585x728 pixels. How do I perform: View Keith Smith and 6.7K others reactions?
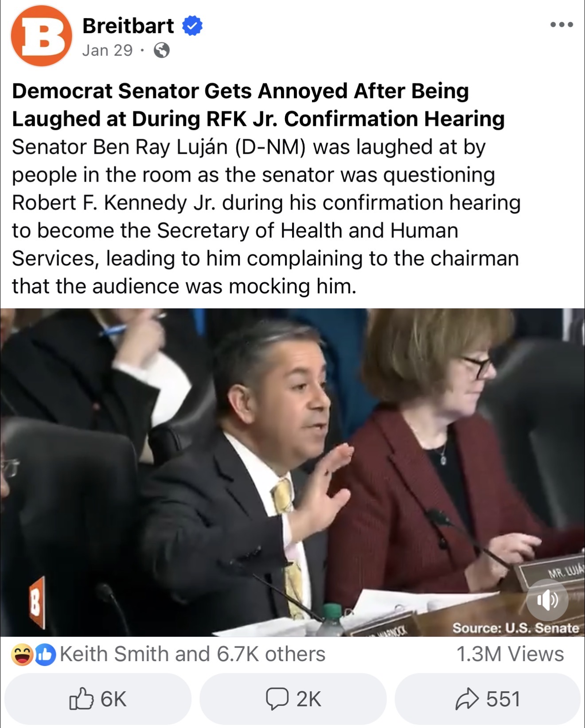192,654
